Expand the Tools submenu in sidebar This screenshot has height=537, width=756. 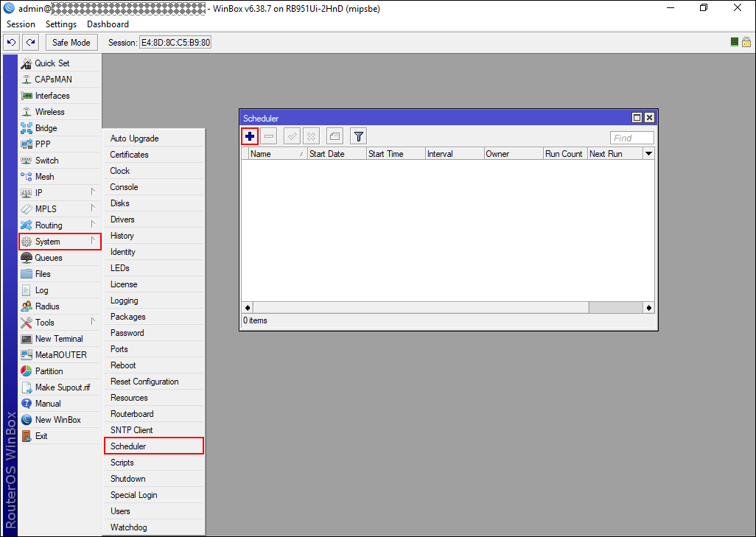point(60,323)
